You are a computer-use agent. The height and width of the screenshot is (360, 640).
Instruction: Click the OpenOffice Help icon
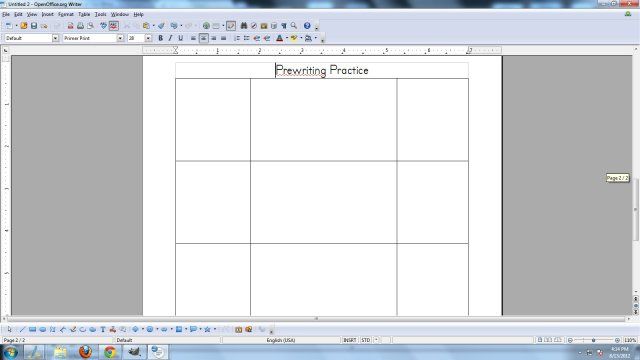[307, 26]
